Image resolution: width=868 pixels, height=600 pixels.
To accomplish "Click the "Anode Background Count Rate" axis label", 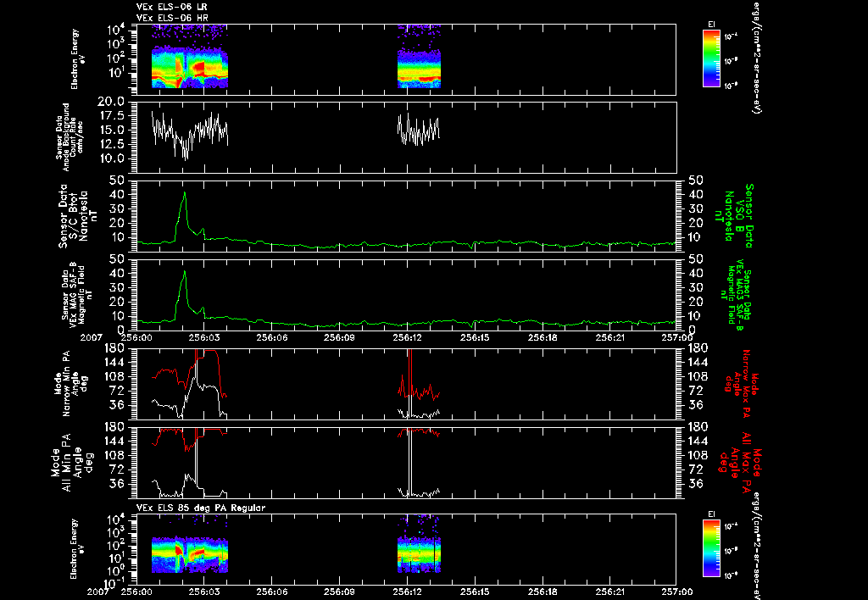I will click(70, 136).
